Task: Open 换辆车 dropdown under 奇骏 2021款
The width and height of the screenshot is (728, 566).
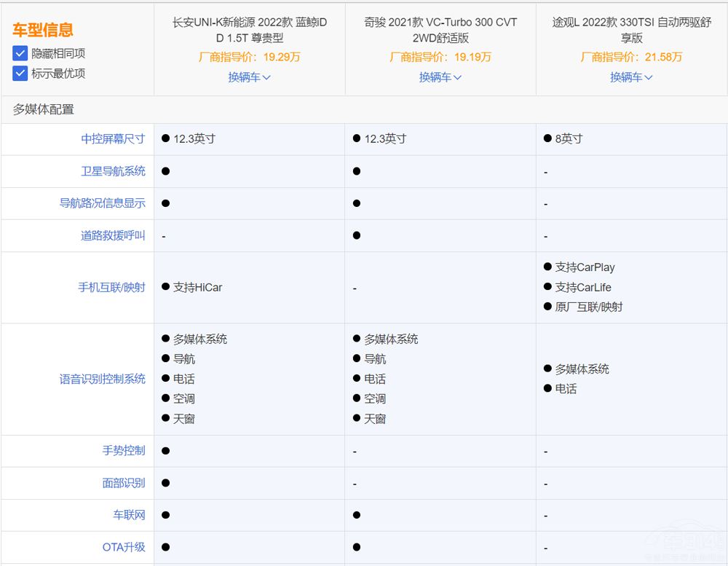Action: pos(440,76)
